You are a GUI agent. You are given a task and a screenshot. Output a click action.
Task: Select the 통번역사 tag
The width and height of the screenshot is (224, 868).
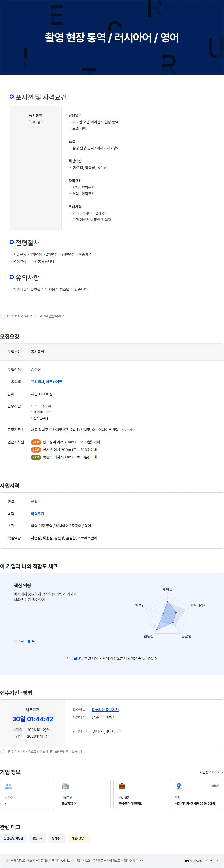coord(37,838)
